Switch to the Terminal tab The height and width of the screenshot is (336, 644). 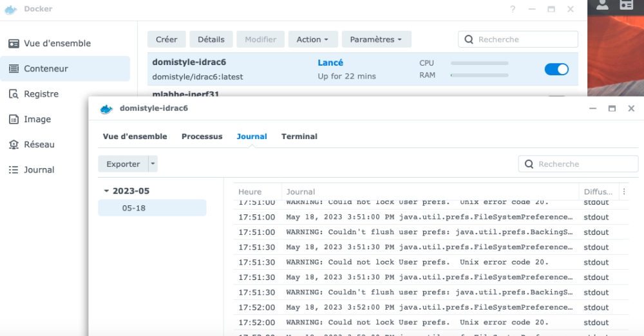click(x=299, y=136)
